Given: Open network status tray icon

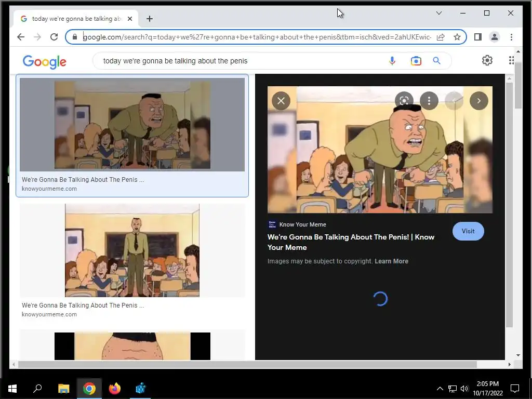Looking at the screenshot, I should tap(453, 389).
